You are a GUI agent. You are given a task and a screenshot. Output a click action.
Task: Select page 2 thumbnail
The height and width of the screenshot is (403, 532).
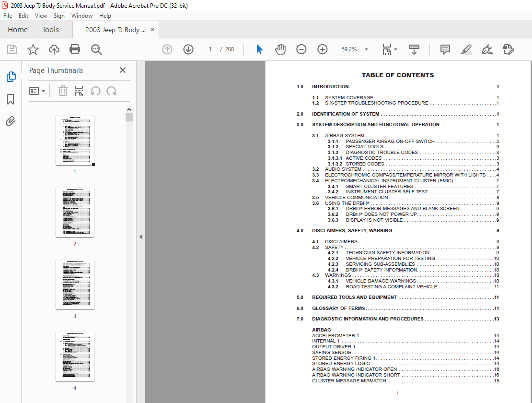click(75, 213)
